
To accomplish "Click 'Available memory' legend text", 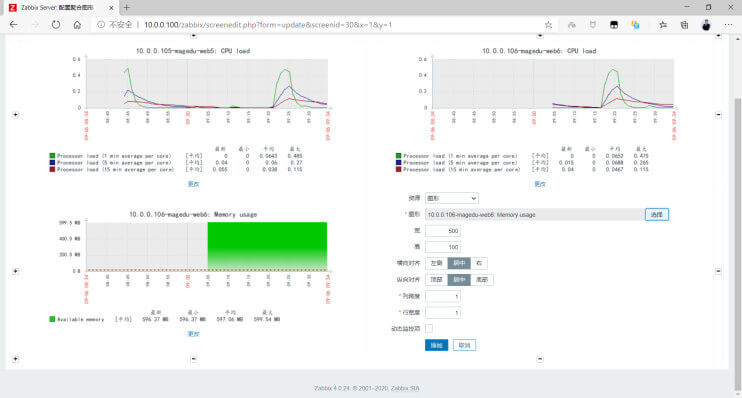I will pos(80,319).
